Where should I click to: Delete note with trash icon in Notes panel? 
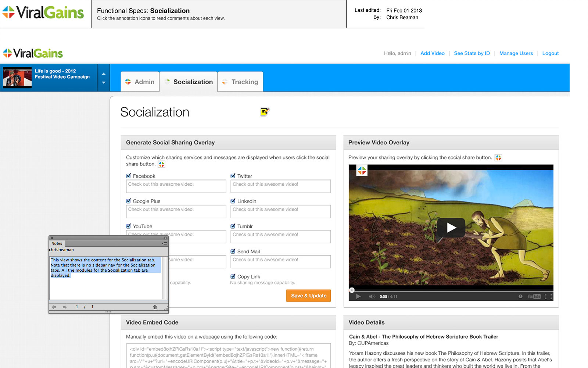(x=155, y=307)
